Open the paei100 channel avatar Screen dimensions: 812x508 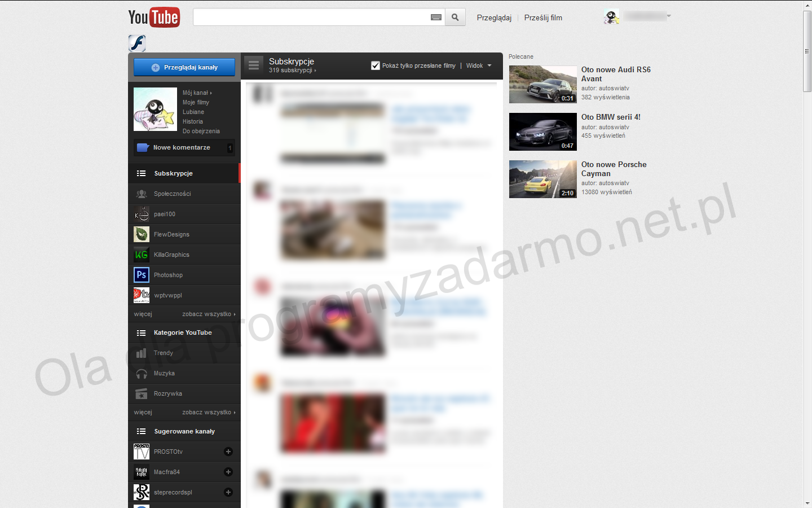142,214
